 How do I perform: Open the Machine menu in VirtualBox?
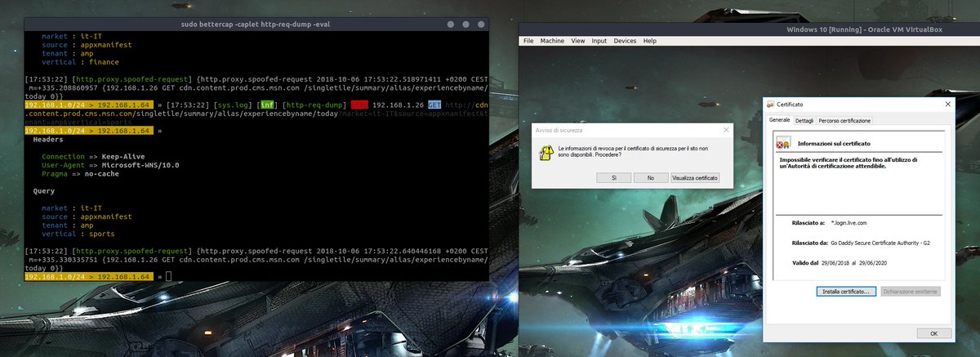click(x=552, y=40)
